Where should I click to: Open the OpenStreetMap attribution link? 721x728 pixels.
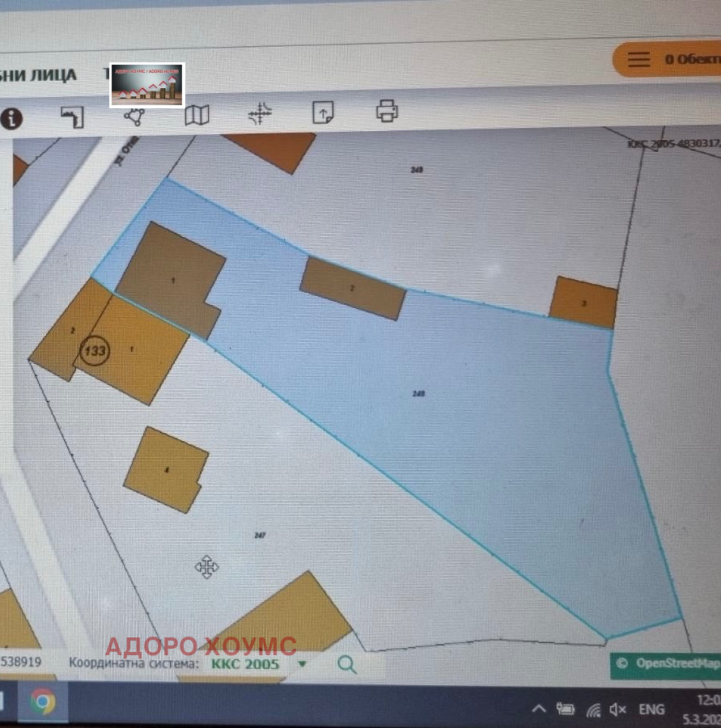click(666, 663)
